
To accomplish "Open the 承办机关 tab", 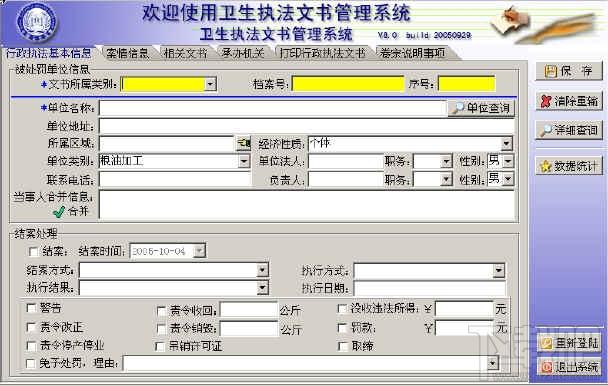I will click(x=243, y=53).
